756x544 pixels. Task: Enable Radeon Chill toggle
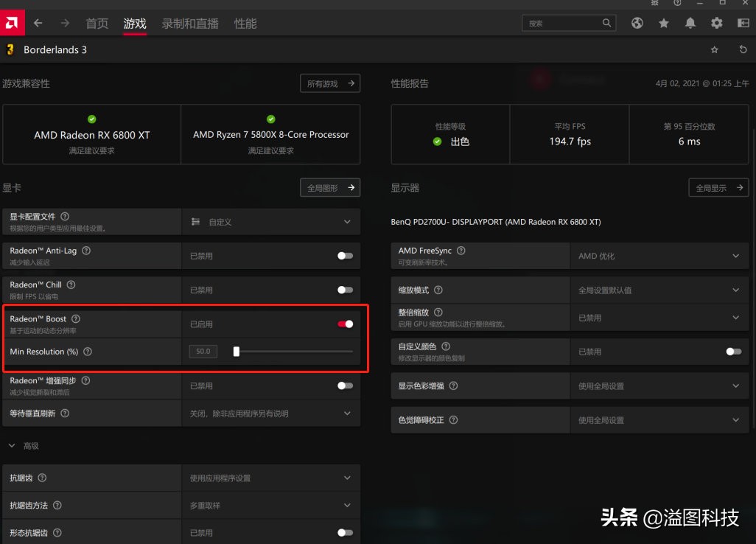click(x=344, y=289)
